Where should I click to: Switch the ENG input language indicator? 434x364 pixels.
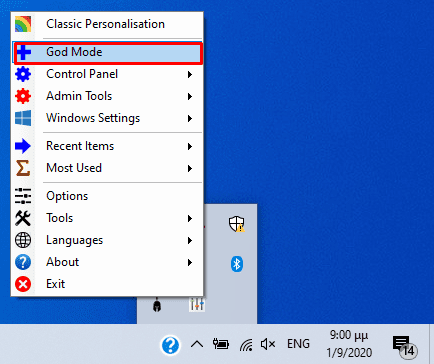point(298,344)
